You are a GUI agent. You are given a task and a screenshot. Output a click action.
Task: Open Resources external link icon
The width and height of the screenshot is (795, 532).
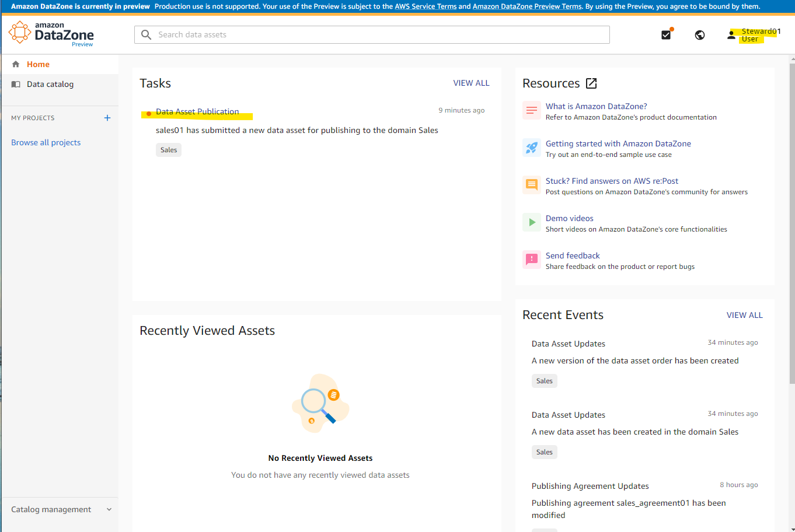click(591, 83)
